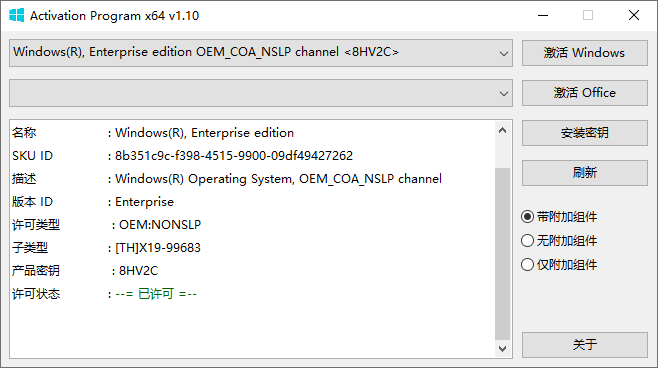
Task: Click the 激活 Office button
Action: click(x=585, y=93)
